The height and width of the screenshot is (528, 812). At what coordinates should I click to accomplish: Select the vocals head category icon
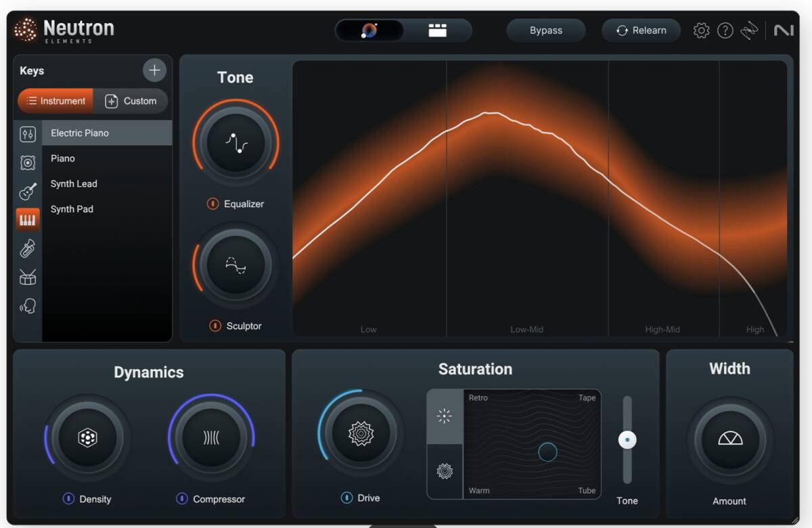tap(28, 306)
